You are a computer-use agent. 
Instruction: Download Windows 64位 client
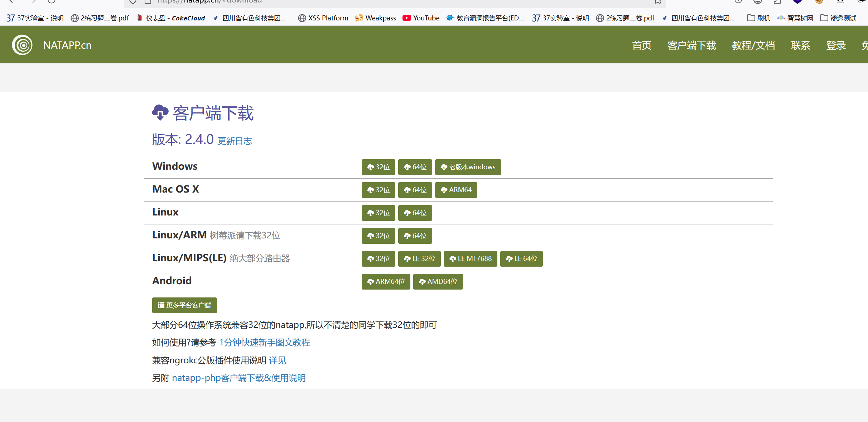(415, 167)
